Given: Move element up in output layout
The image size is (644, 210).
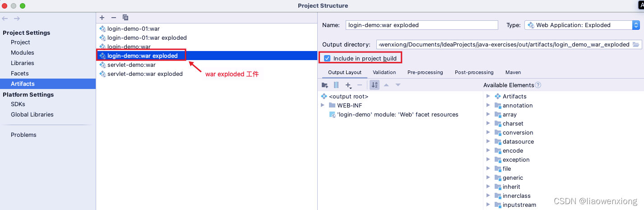Looking at the screenshot, I should coord(386,85).
